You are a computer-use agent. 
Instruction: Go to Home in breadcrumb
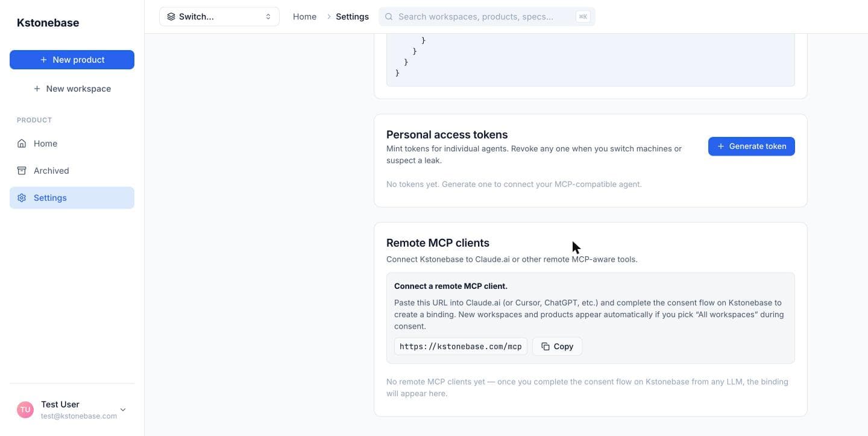pos(304,17)
